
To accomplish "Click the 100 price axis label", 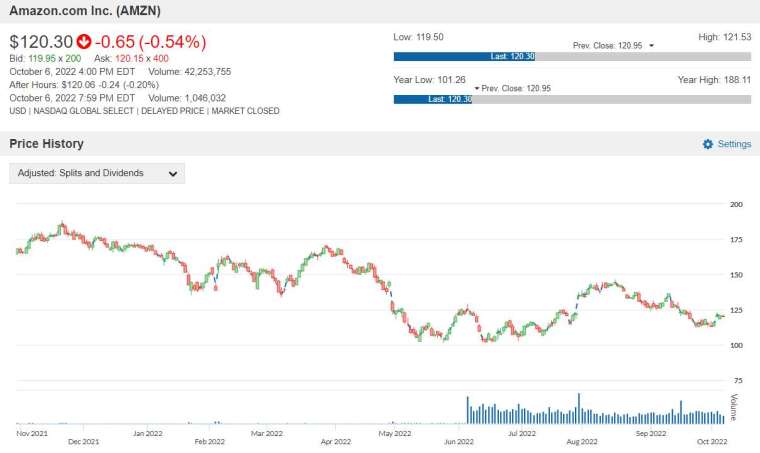I will [x=736, y=345].
